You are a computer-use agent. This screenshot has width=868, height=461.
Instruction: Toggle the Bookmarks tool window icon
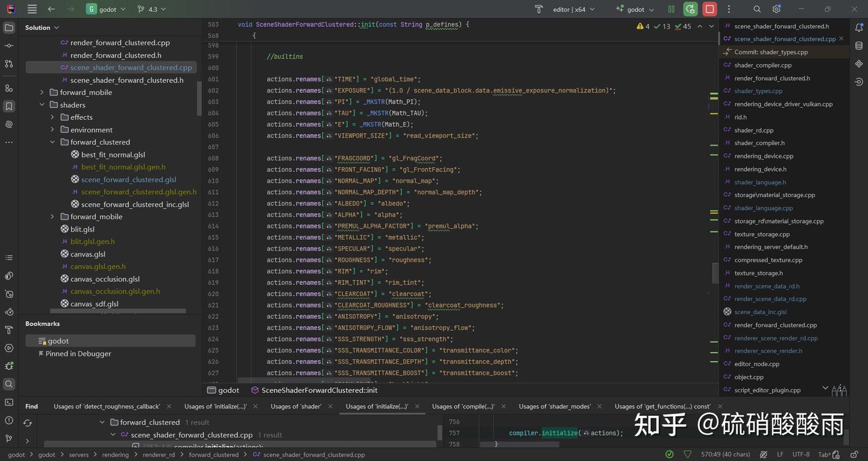click(9, 106)
